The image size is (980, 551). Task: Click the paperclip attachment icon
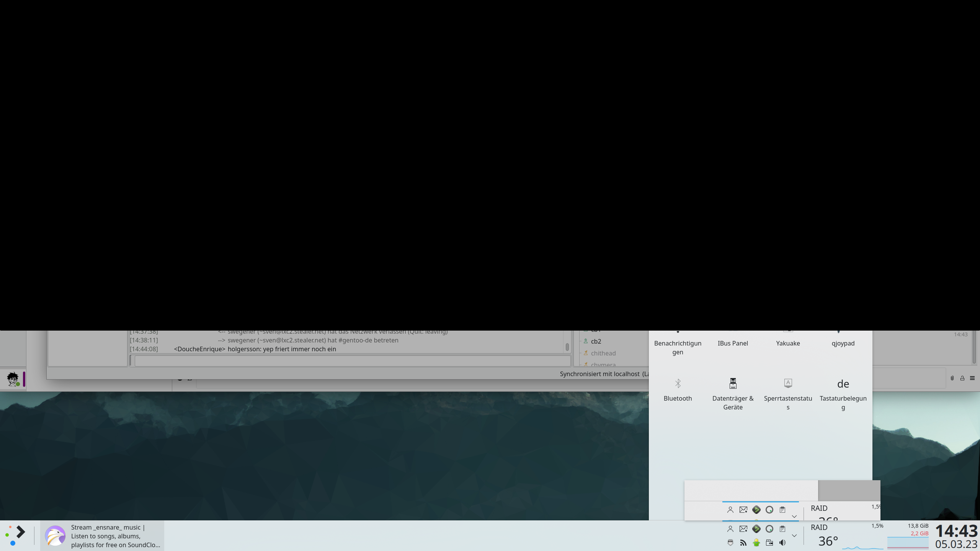click(x=952, y=378)
